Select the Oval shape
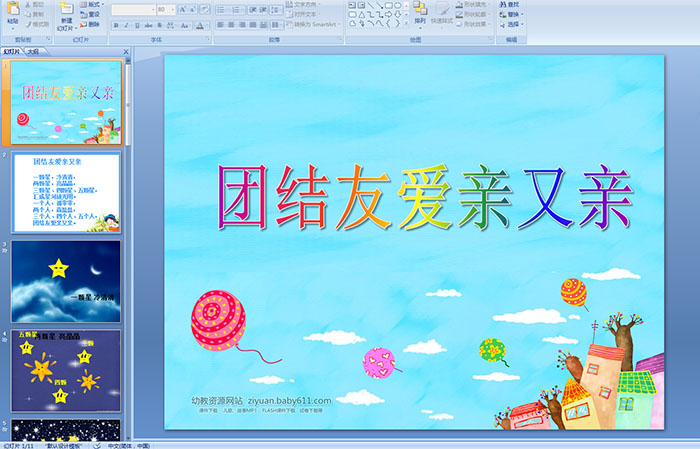The height and width of the screenshot is (449, 700). (397, 5)
